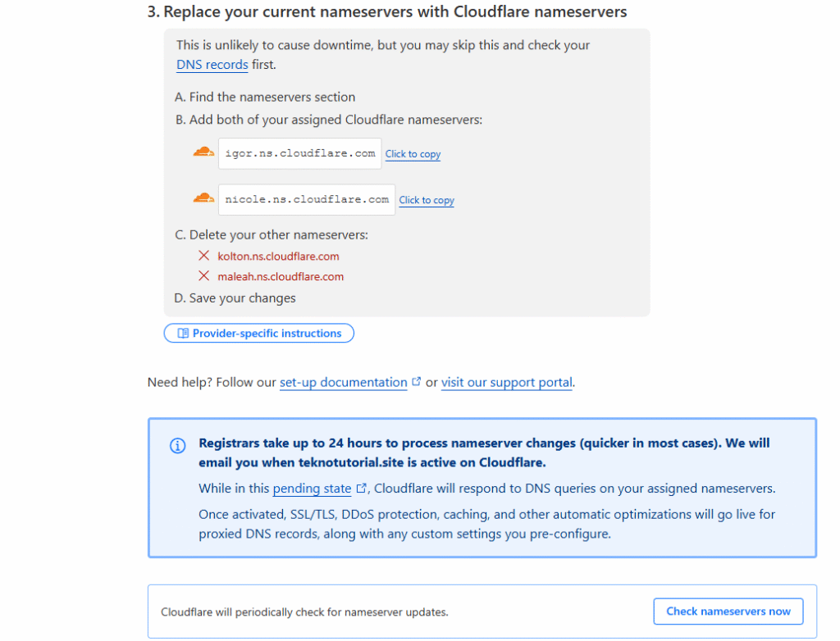This screenshot has width=840, height=641.
Task: Open the DNS records link
Action: (x=212, y=65)
